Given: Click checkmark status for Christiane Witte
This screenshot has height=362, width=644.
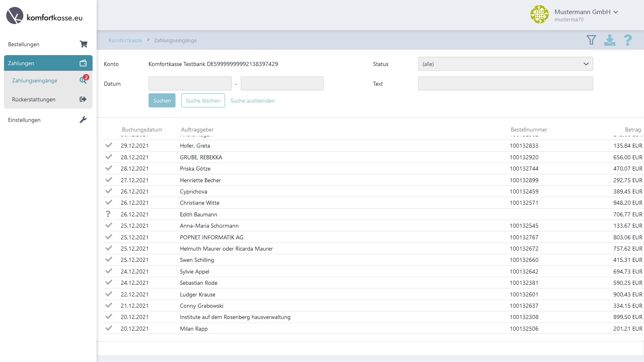Looking at the screenshot, I should [x=109, y=202].
